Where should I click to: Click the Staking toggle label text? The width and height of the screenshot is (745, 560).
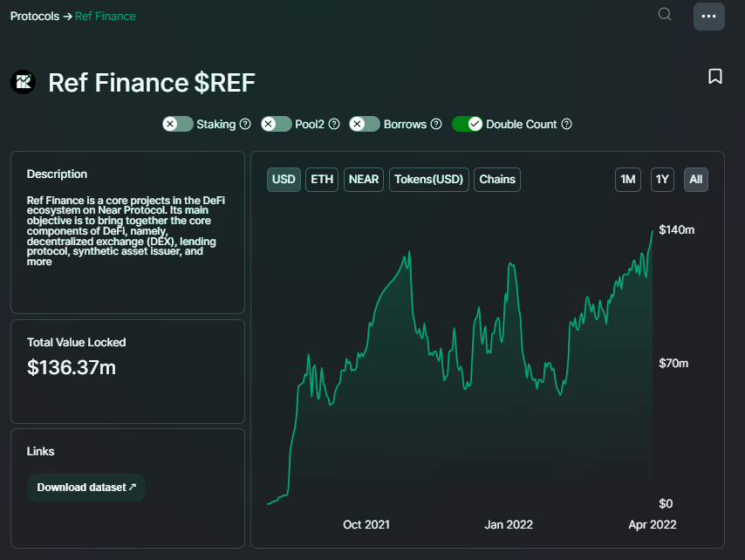216,124
